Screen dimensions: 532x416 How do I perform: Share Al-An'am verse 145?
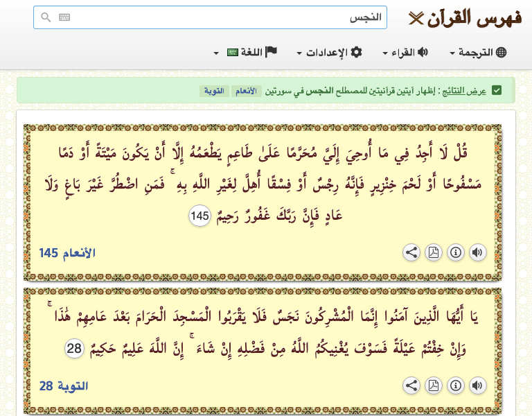411,252
